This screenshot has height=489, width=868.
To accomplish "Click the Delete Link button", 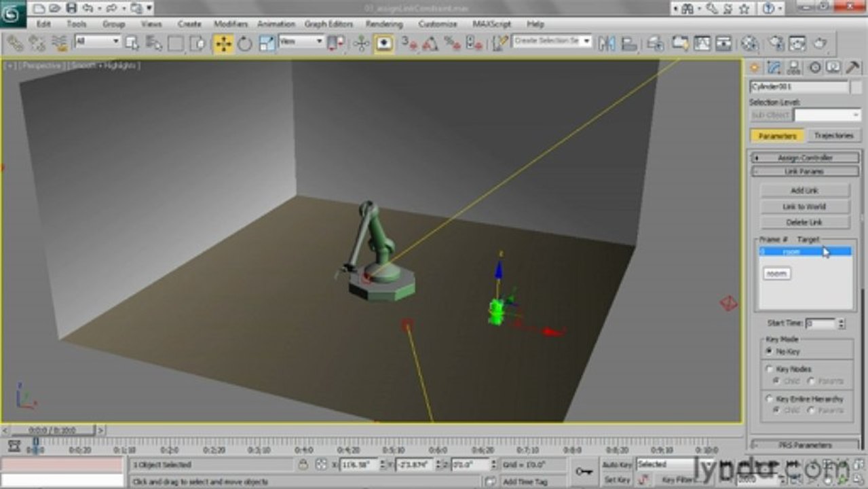I will click(x=806, y=222).
